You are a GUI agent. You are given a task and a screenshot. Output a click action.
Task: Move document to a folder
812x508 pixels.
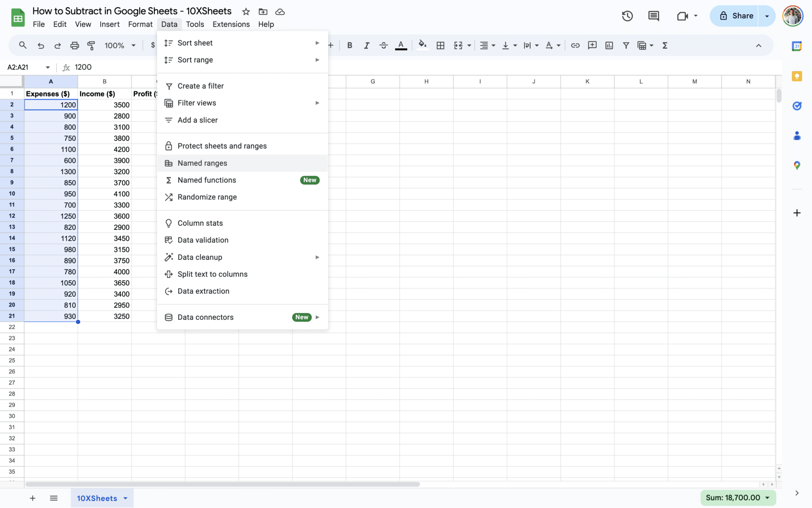(x=263, y=12)
